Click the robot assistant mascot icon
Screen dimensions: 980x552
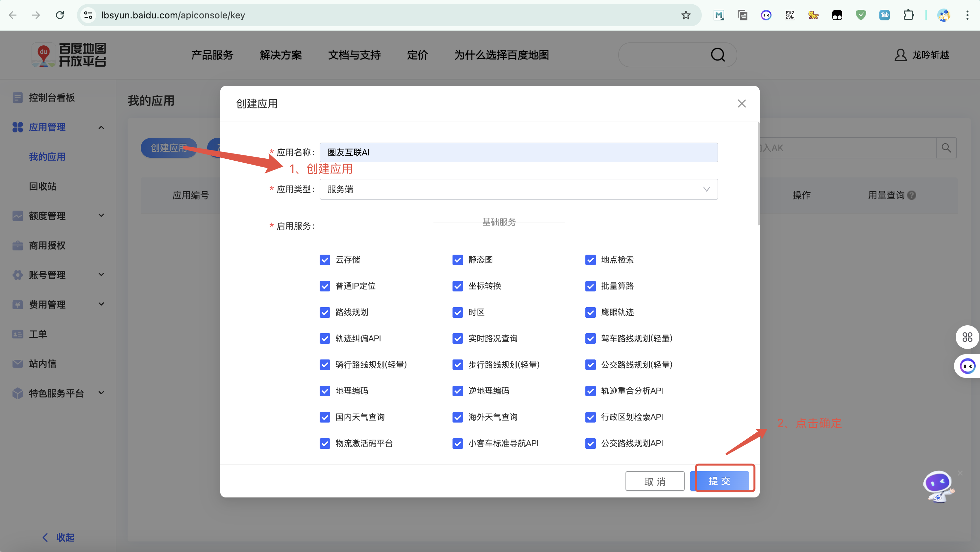click(938, 486)
